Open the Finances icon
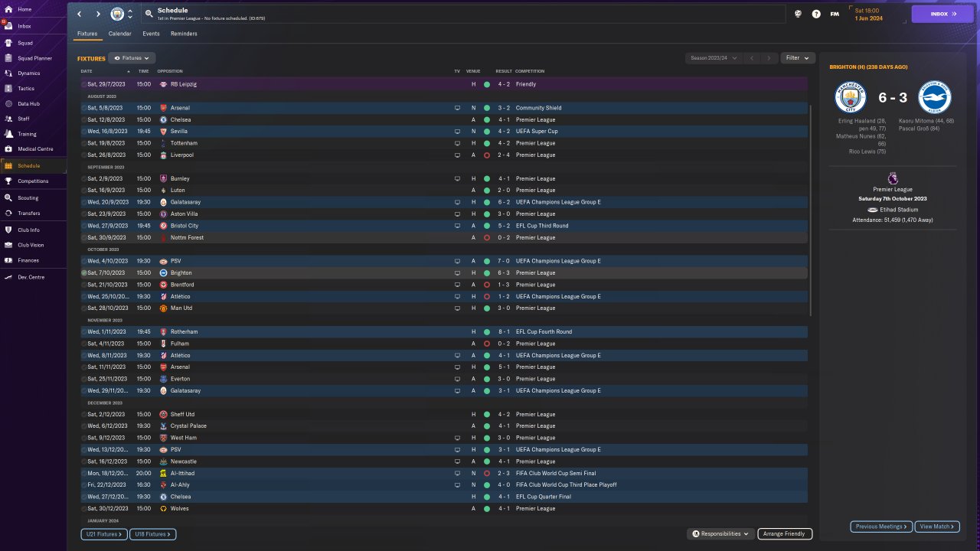The height and width of the screenshot is (551, 980). pos(8,260)
